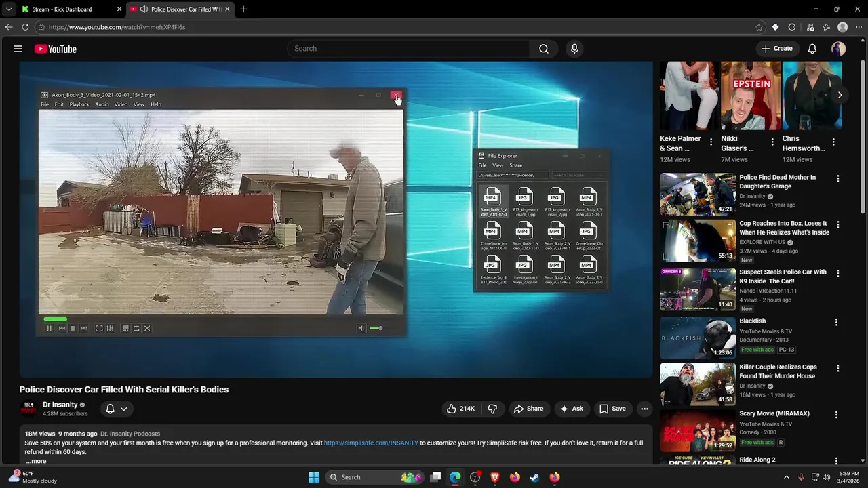
Task: Go back with the browser back arrow
Action: pos(9,27)
